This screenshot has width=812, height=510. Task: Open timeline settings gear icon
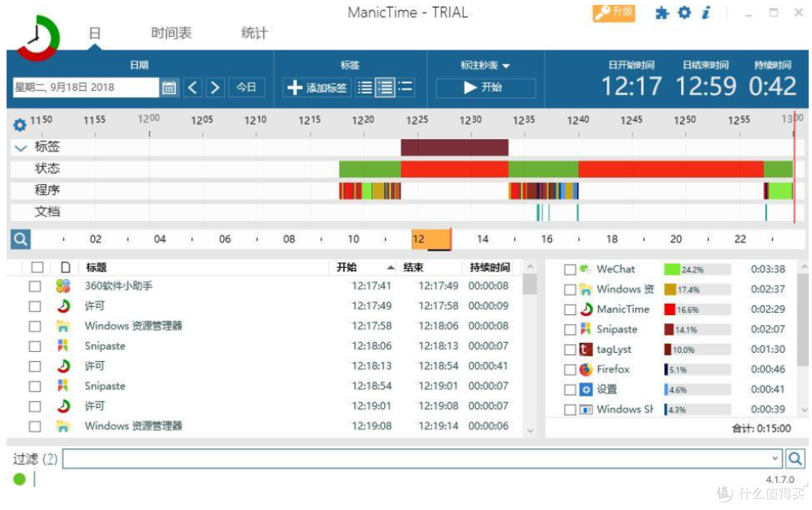click(20, 124)
